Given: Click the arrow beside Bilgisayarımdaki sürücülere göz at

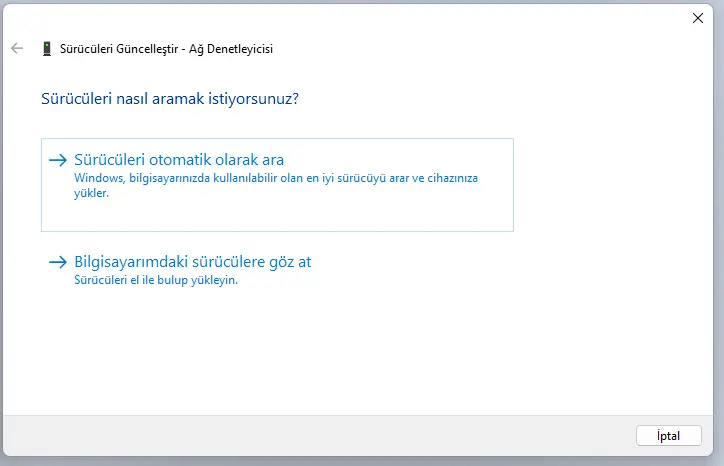Looking at the screenshot, I should pyautogui.click(x=58, y=262).
